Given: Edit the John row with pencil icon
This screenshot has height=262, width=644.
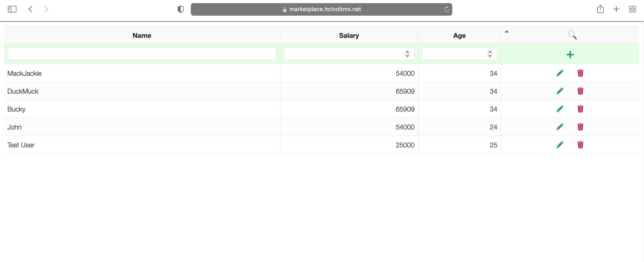Looking at the screenshot, I should pyautogui.click(x=560, y=127).
